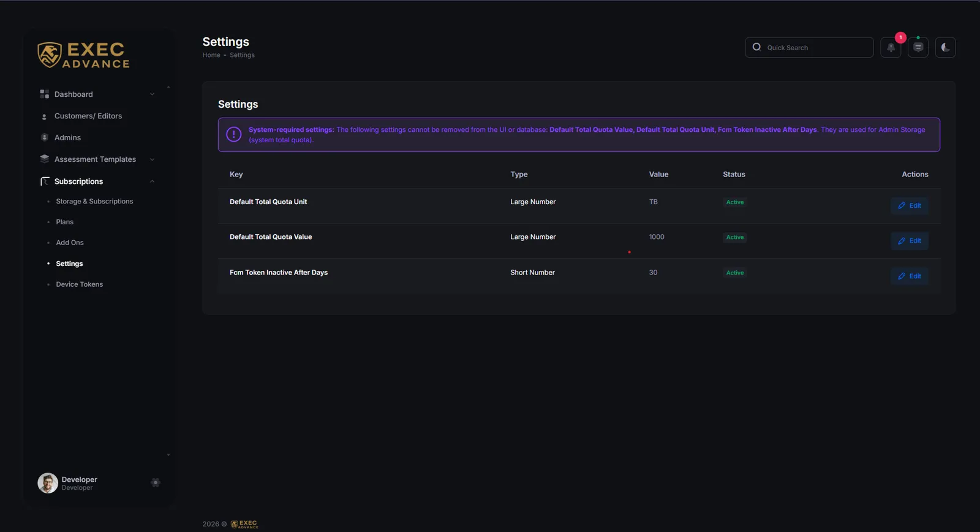This screenshot has height=532, width=980.
Task: Click the Exec Advance footer logo
Action: point(244,524)
